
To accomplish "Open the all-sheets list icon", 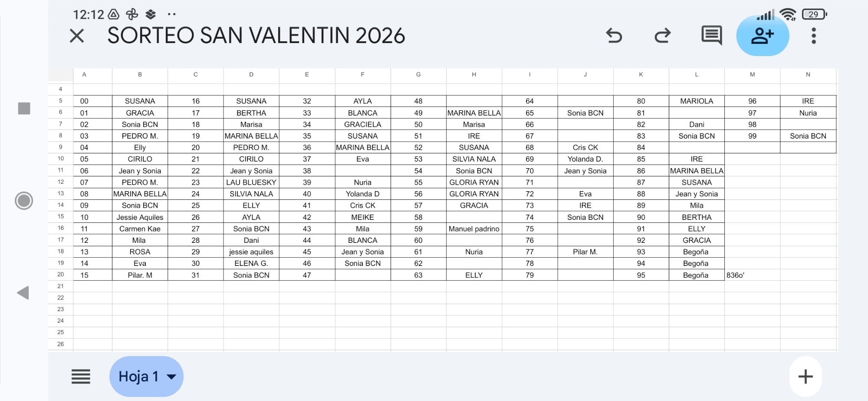I will 81,377.
